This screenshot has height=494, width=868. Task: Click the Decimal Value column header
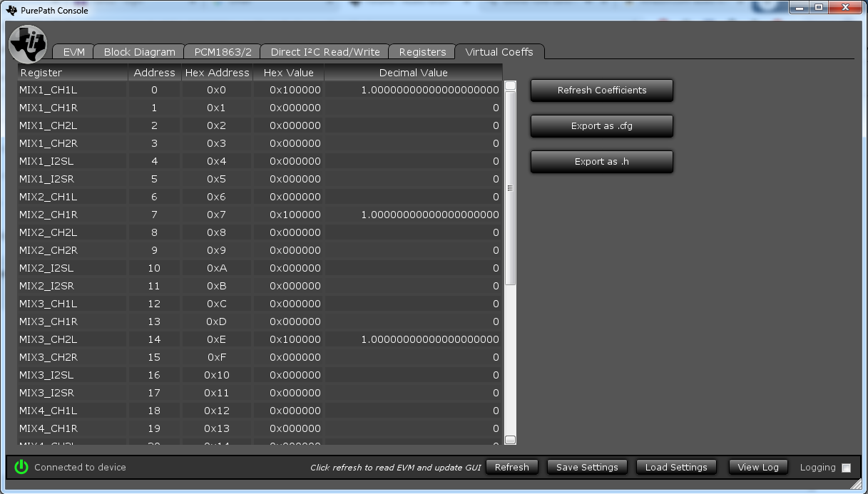[x=414, y=73]
